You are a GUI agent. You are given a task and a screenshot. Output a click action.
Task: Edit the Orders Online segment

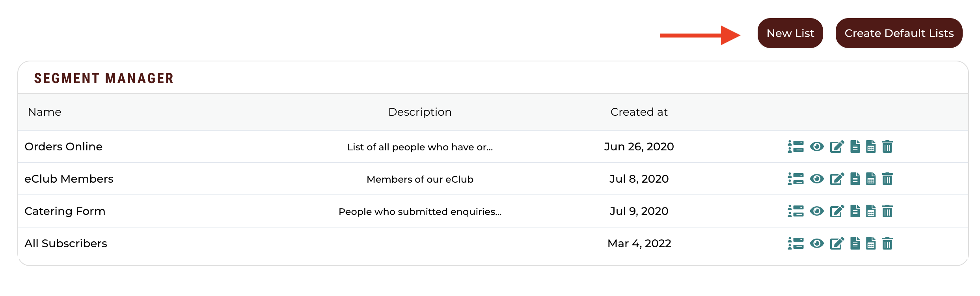837,146
